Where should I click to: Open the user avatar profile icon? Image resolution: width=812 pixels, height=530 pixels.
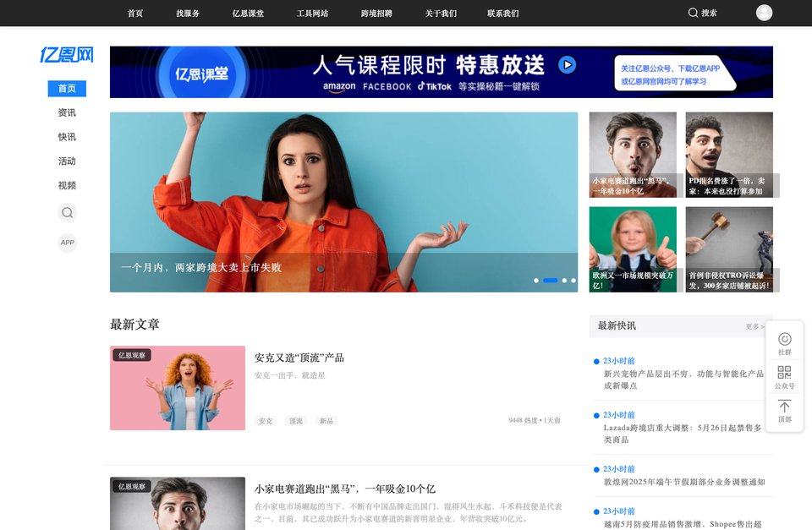[764, 13]
